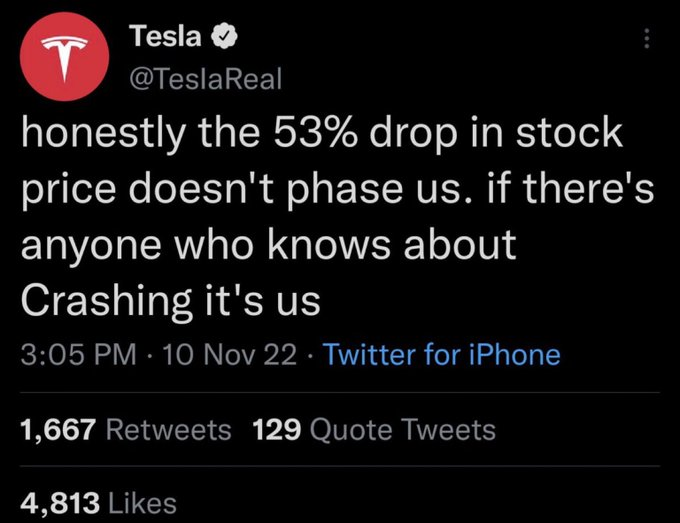Click the "Crashing it's us" tweet line

pos(170,301)
